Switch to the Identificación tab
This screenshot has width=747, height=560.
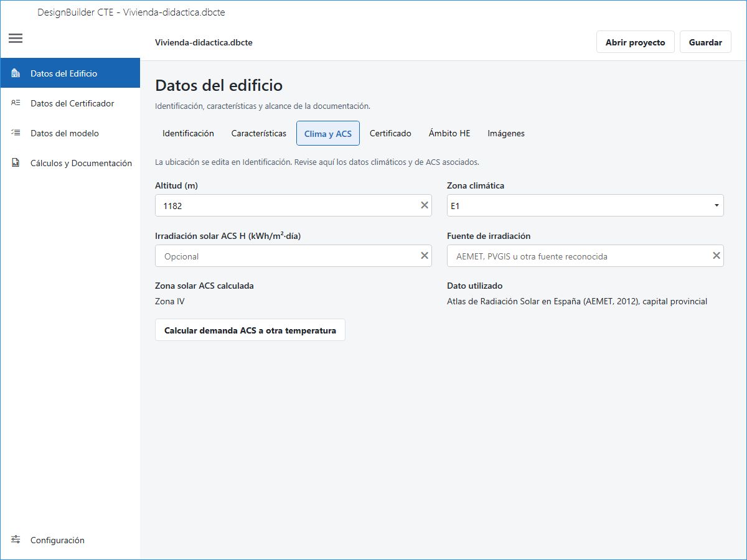(x=188, y=133)
